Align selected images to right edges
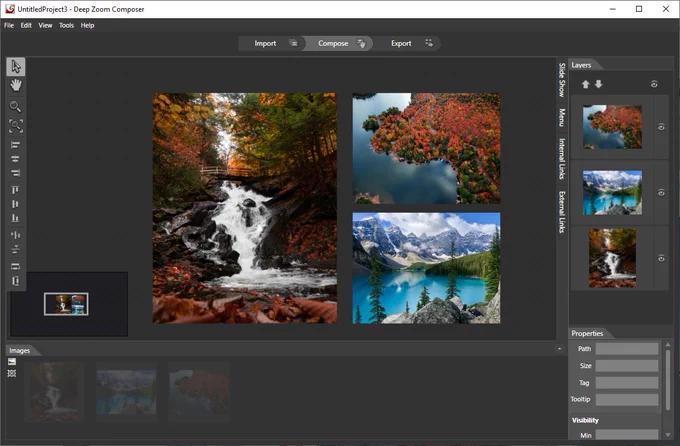This screenshot has width=680, height=446. (x=16, y=173)
